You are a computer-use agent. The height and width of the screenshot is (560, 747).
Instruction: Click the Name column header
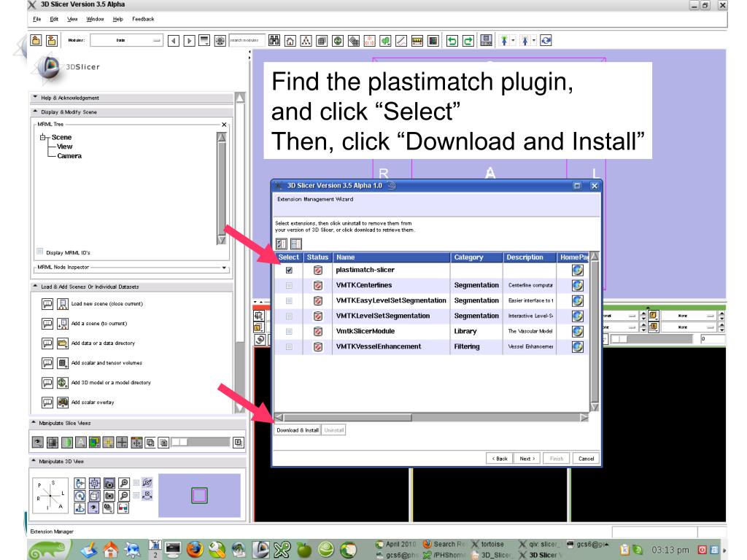point(392,257)
